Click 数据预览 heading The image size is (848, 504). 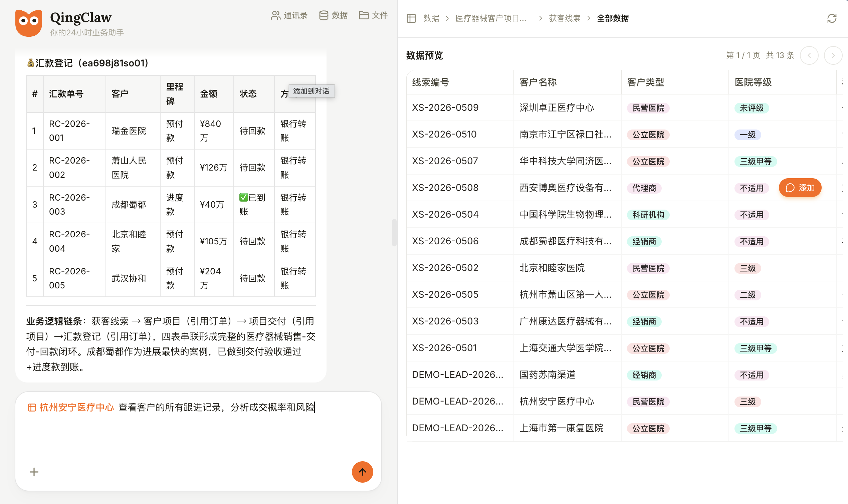(425, 55)
